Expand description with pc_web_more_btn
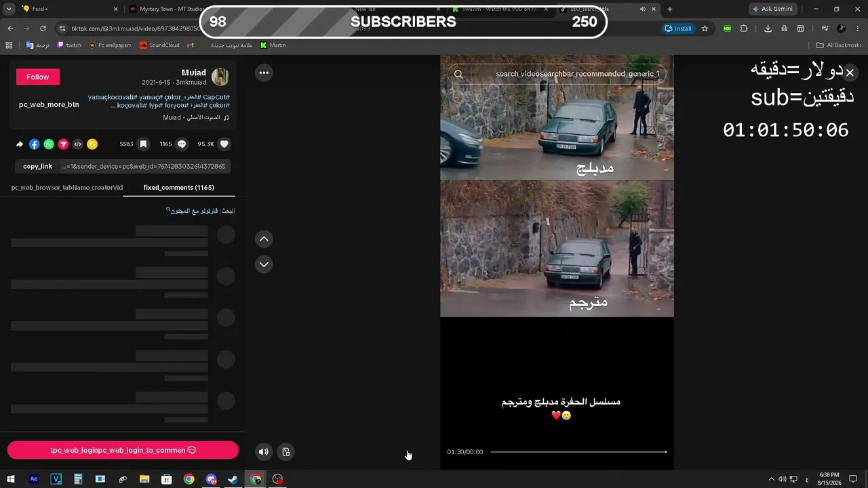The width and height of the screenshot is (868, 488). point(49,105)
